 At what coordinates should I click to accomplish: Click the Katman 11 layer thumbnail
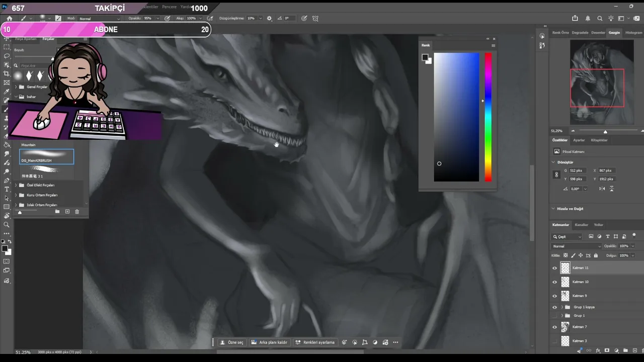566,268
